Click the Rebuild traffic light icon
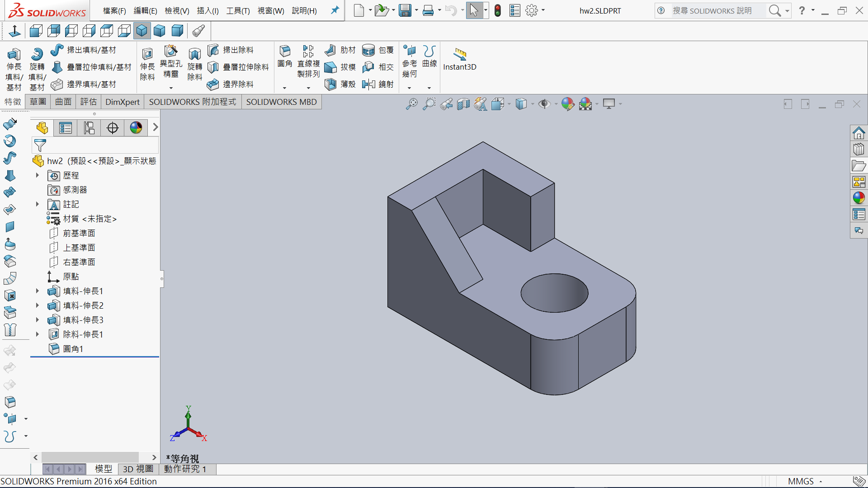 coord(498,10)
